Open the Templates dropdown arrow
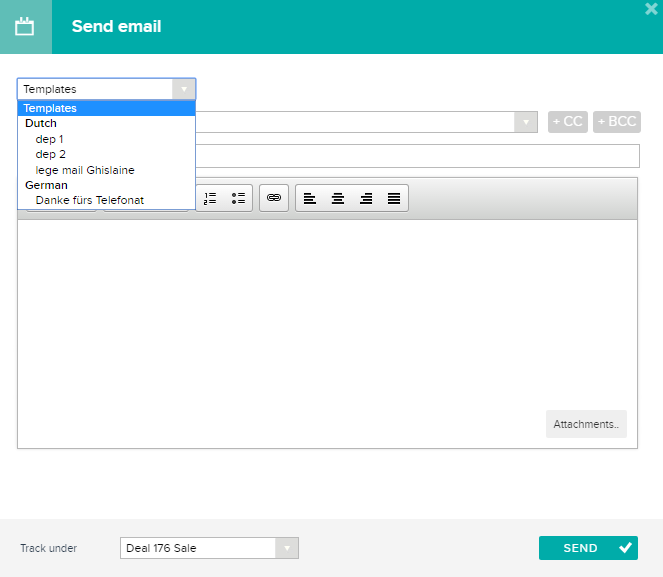Viewport: 663px width, 577px height. click(184, 89)
